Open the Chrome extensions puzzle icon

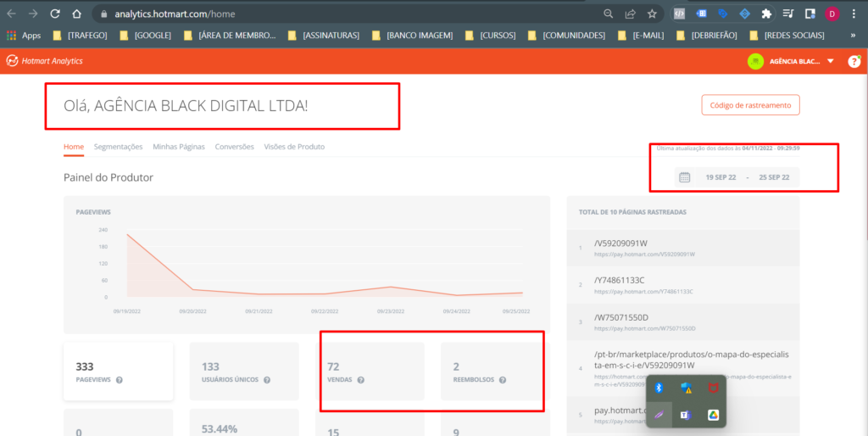[766, 14]
